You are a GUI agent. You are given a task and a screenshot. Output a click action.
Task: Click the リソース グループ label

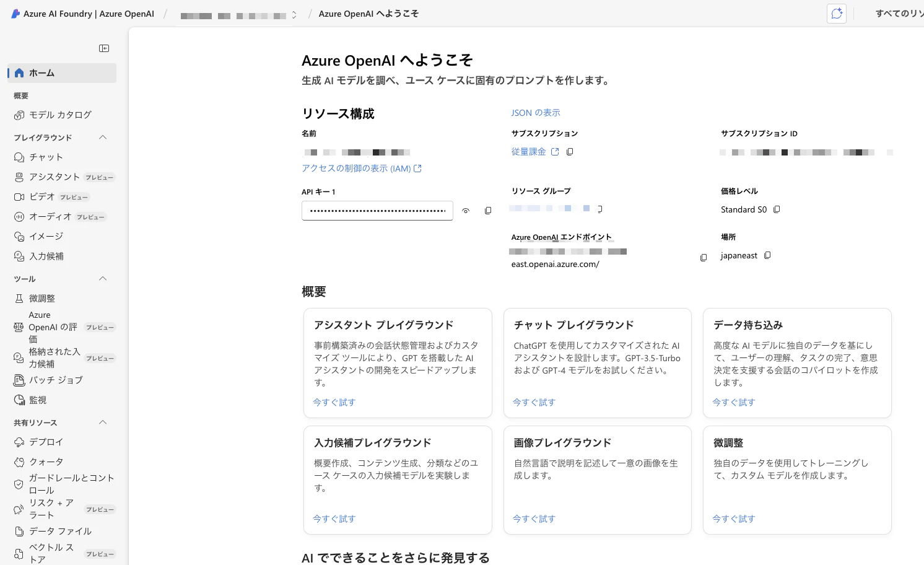coord(541,191)
